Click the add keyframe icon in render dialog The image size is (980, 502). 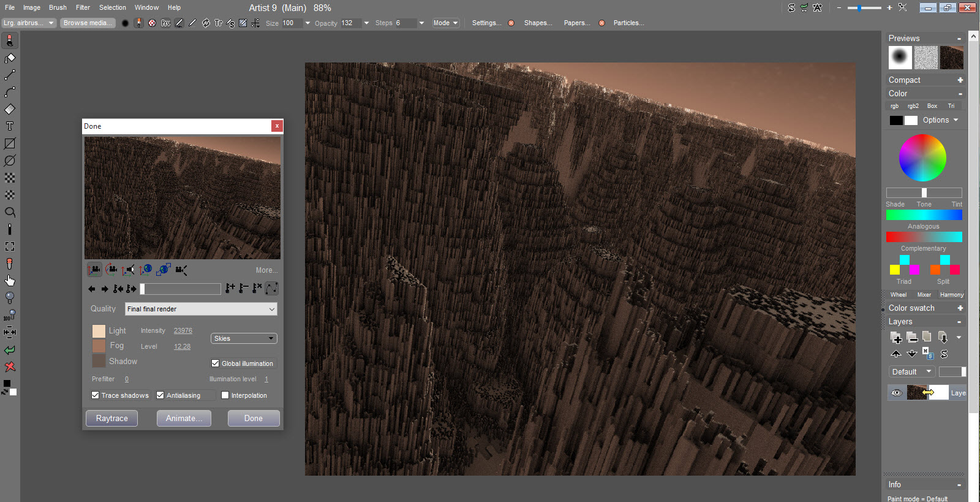pos(230,288)
